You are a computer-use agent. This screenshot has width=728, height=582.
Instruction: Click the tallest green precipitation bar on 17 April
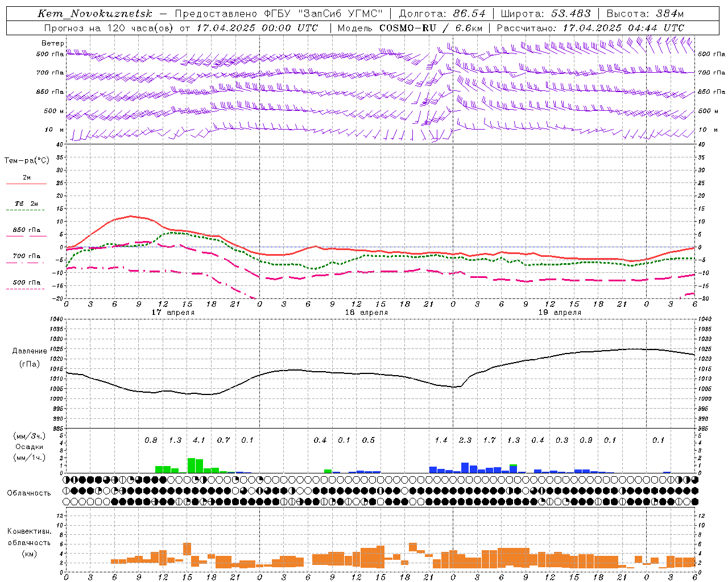(192, 465)
